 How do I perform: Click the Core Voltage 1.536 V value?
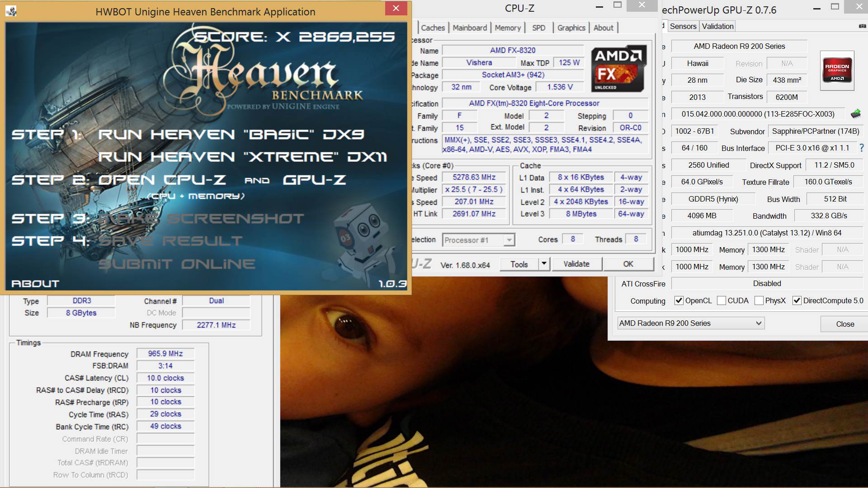pos(560,87)
